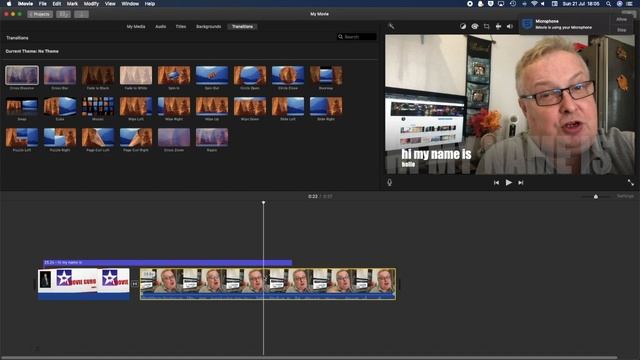Click the transition icon between clips

click(x=135, y=284)
